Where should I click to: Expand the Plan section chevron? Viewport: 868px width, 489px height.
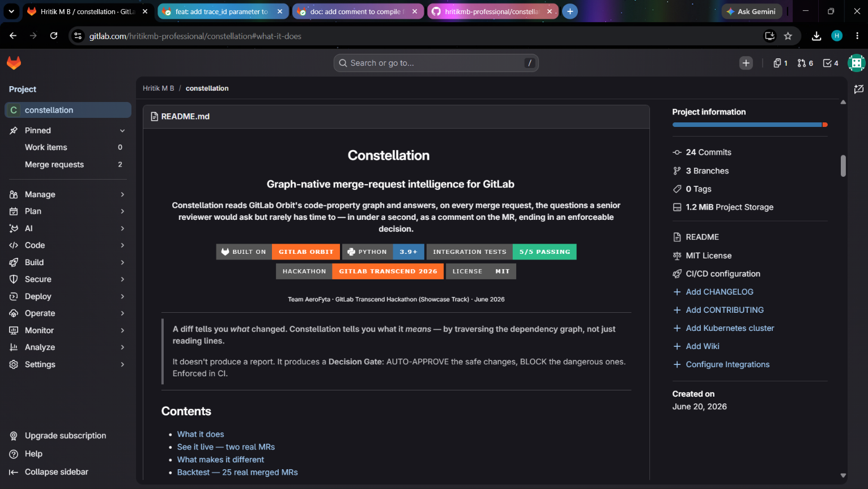point(122,211)
